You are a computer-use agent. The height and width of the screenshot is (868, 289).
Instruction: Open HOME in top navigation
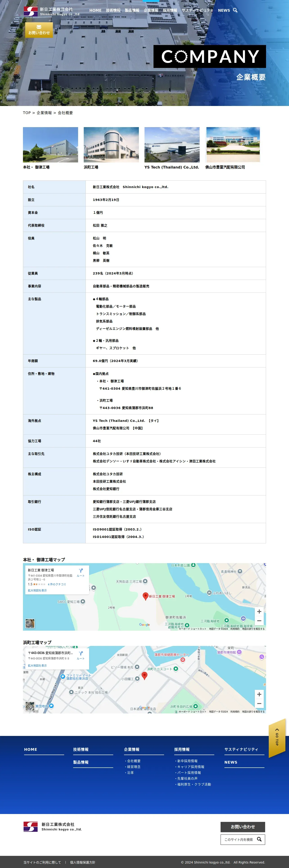point(95,10)
